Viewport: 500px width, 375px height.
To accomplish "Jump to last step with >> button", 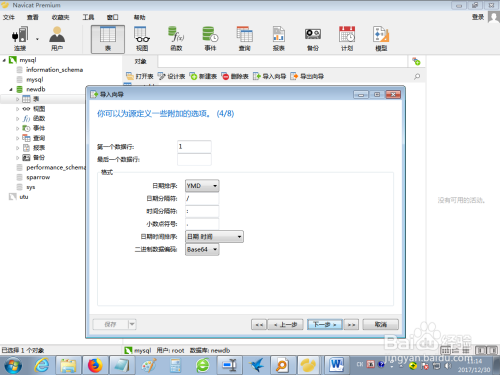I will point(351,324).
